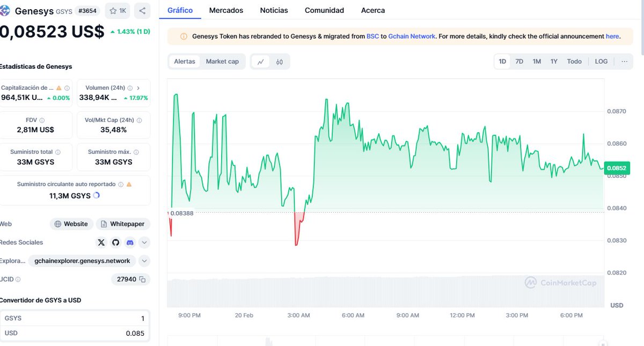Switch chart to line view icon
The image size is (644, 346).
(260, 62)
